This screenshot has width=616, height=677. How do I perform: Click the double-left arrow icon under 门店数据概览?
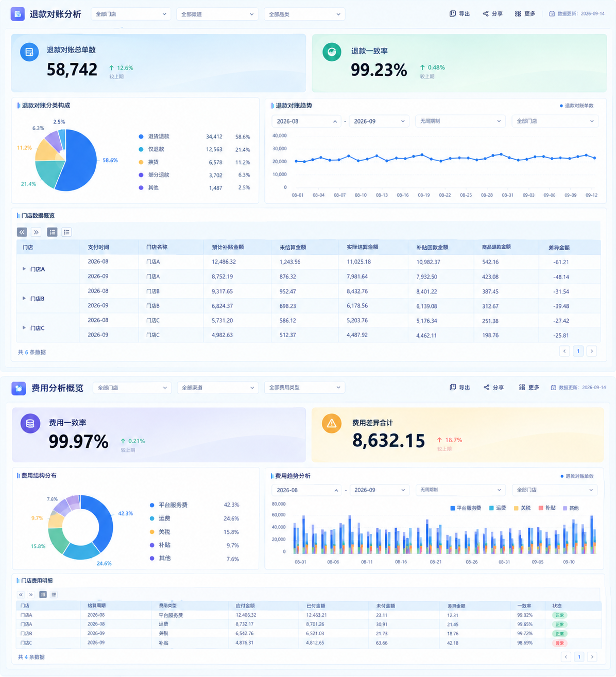point(22,232)
